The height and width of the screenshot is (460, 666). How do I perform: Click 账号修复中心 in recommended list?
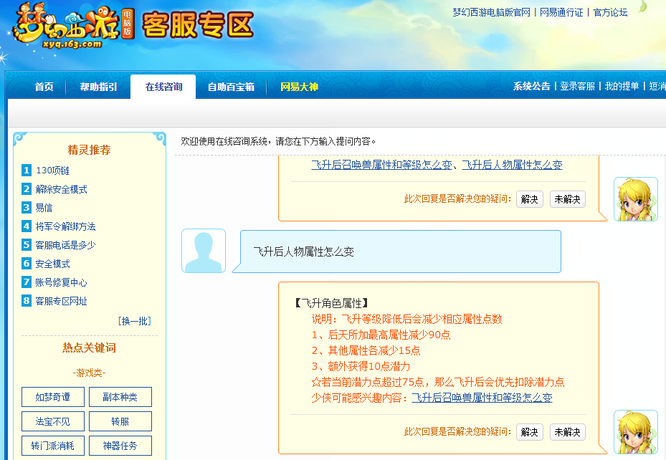coord(61,282)
